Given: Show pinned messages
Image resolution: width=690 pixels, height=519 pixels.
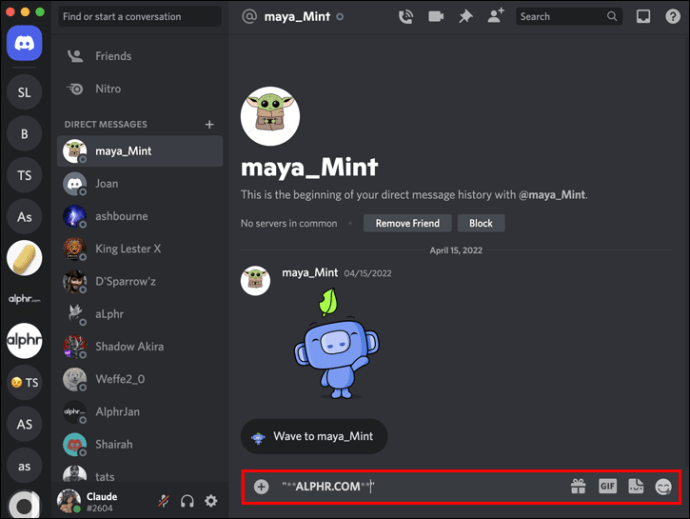Looking at the screenshot, I should tap(466, 17).
